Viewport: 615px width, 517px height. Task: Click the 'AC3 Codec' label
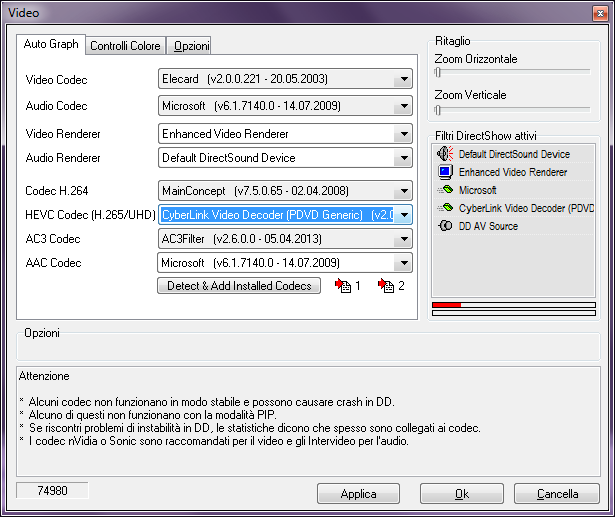[53, 239]
